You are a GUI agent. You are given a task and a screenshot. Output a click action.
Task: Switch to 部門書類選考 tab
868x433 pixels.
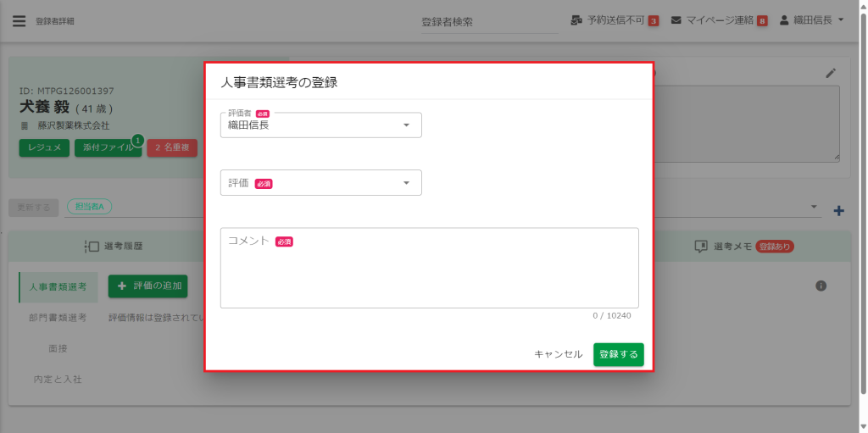(x=58, y=318)
